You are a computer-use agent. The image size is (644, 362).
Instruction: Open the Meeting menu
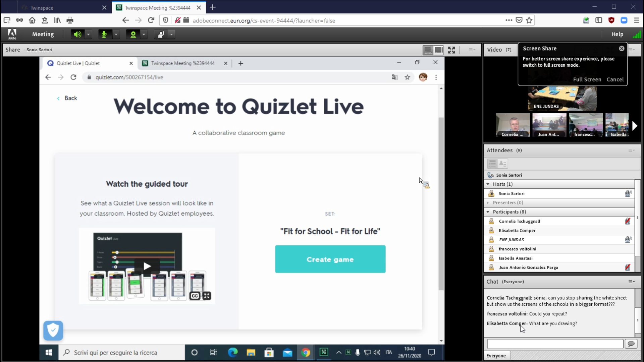(x=43, y=34)
